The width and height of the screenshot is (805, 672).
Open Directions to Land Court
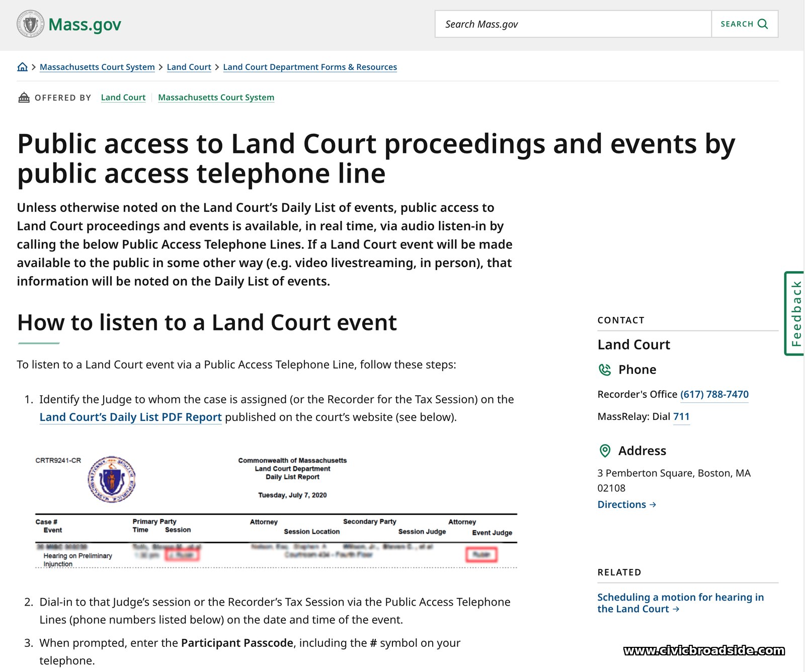(627, 505)
